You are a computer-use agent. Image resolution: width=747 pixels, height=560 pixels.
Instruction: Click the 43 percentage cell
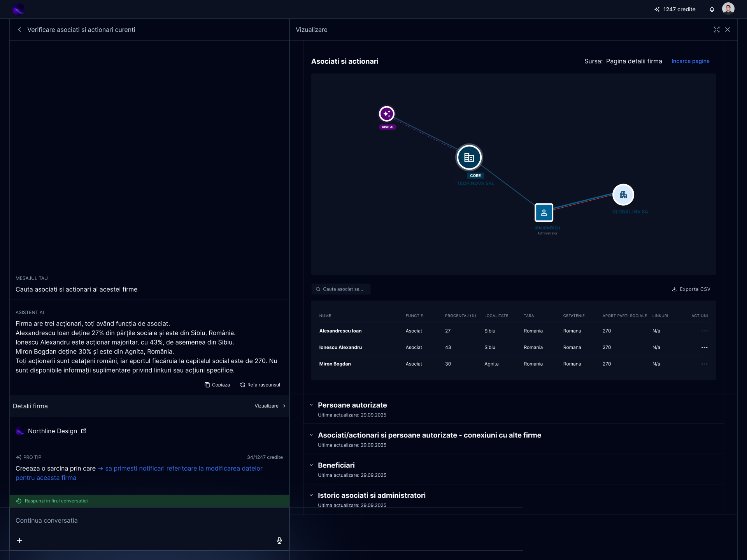[448, 348]
